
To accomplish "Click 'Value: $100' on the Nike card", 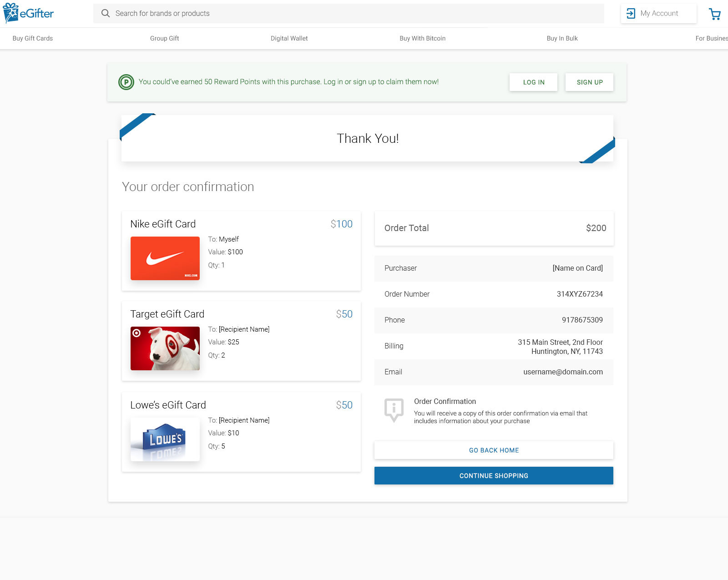I will (x=226, y=252).
